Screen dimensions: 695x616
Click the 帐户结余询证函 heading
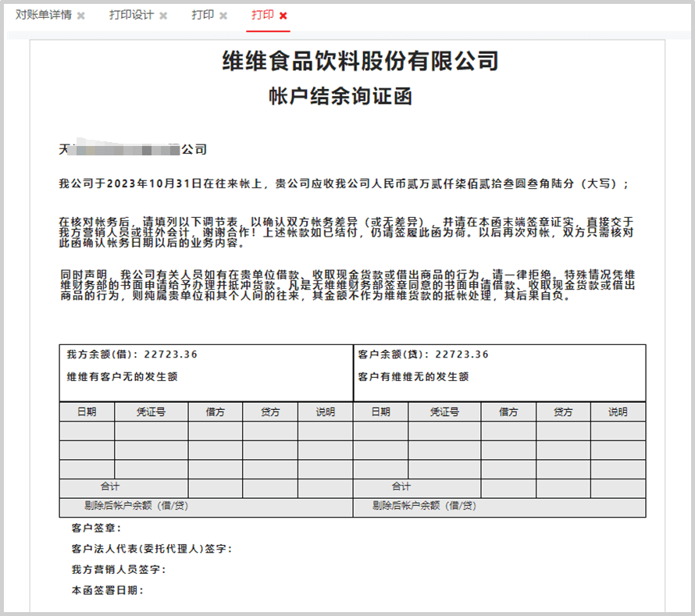click(340, 97)
